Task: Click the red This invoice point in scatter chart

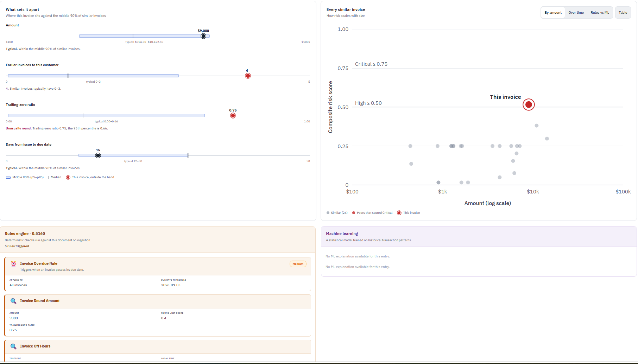Action: (529, 104)
